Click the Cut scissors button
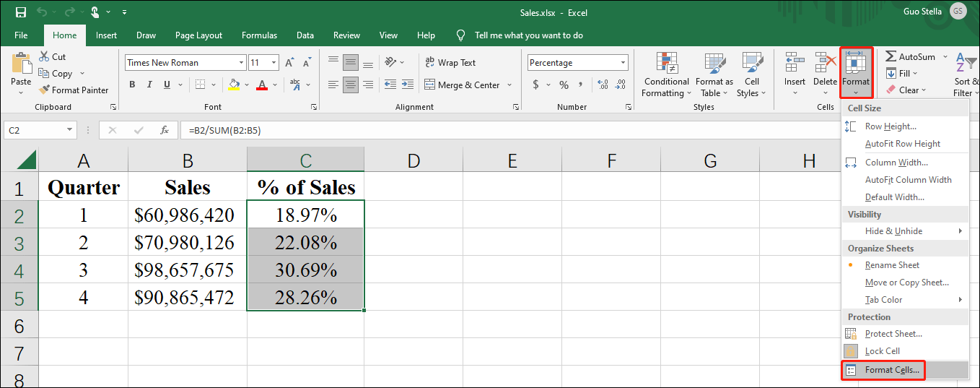 point(53,56)
